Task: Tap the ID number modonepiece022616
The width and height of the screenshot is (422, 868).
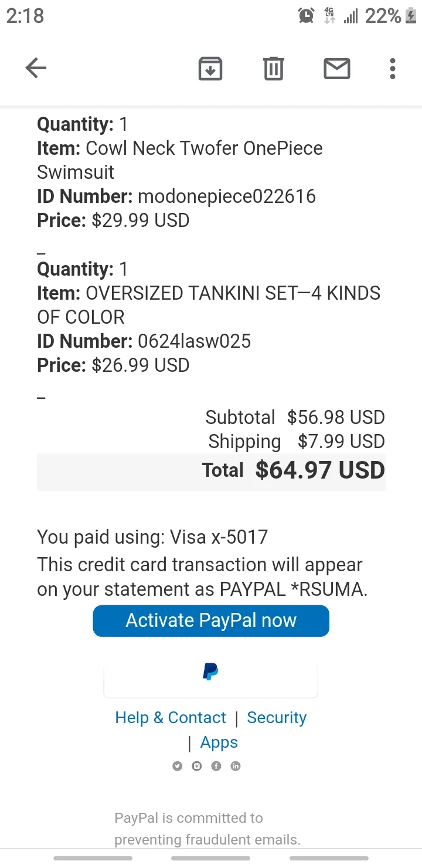Action: 227,196
